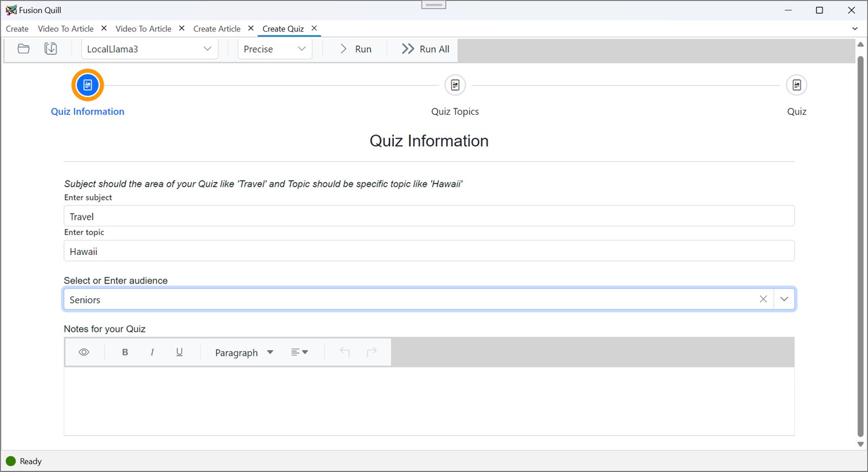868x472 pixels.
Task: Toggle italic formatting for quiz notes
Action: click(152, 352)
